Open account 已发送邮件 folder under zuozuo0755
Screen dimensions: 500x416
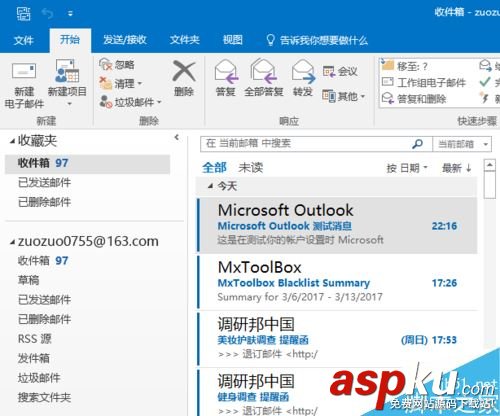click(x=44, y=300)
